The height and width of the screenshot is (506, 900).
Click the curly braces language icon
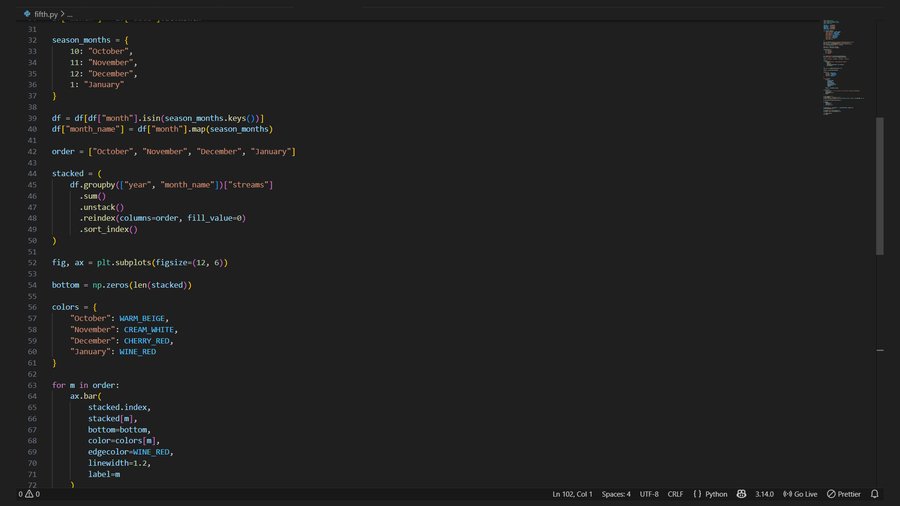[697, 494]
